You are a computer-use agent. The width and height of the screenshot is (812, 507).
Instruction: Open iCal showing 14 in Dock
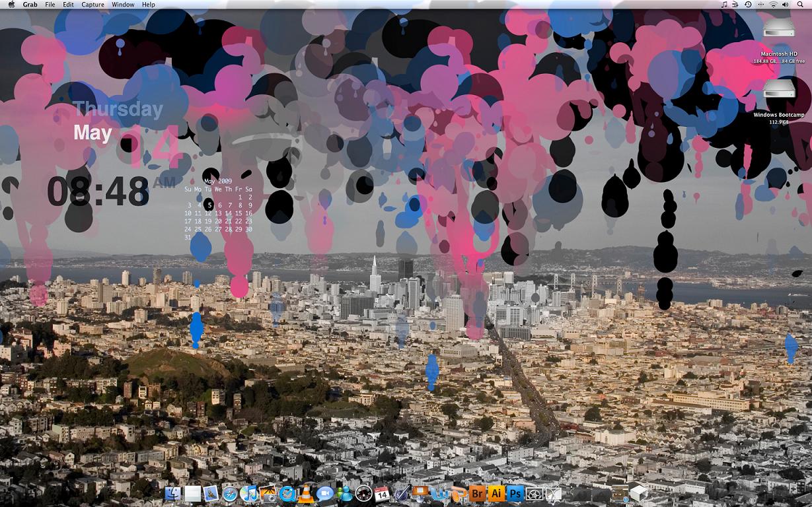[x=382, y=494]
